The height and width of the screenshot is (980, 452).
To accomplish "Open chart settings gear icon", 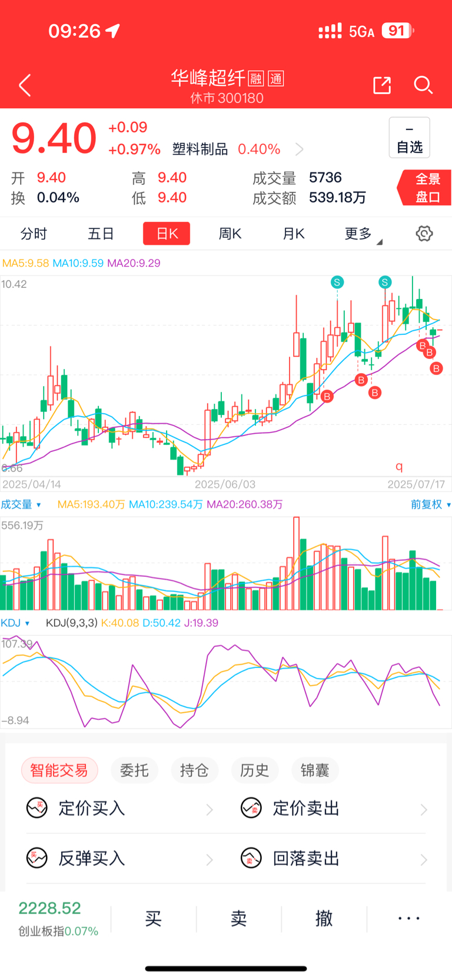I will click(424, 234).
